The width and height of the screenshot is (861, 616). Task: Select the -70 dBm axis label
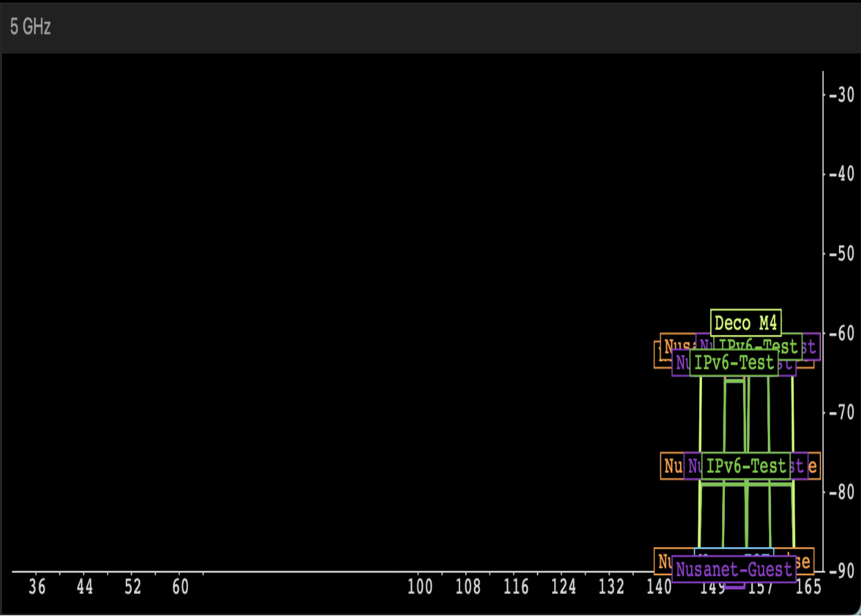click(842, 413)
